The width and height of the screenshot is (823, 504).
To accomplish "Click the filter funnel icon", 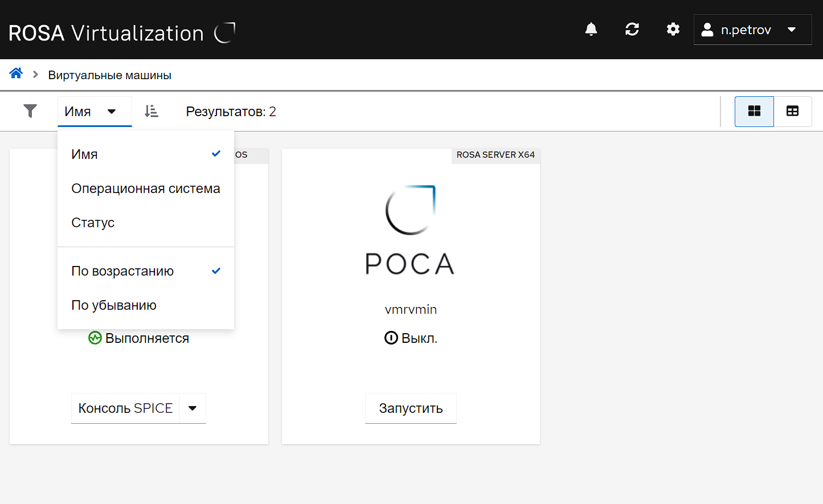I will tap(30, 111).
